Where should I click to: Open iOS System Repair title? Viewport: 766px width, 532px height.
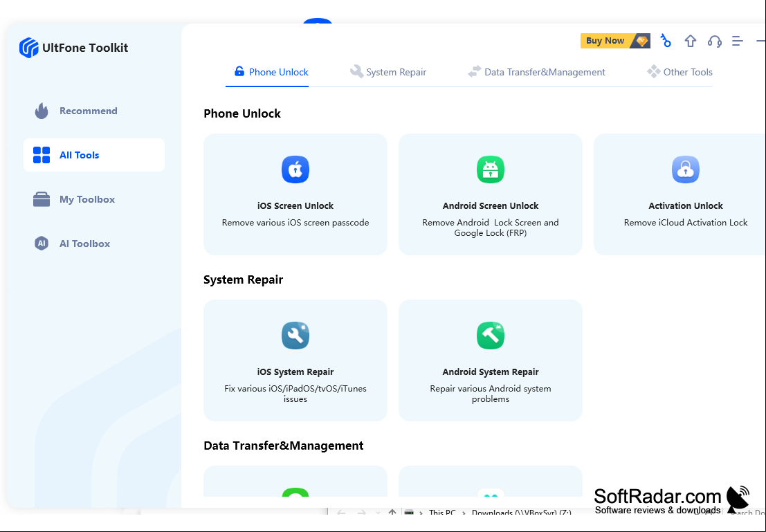295,372
